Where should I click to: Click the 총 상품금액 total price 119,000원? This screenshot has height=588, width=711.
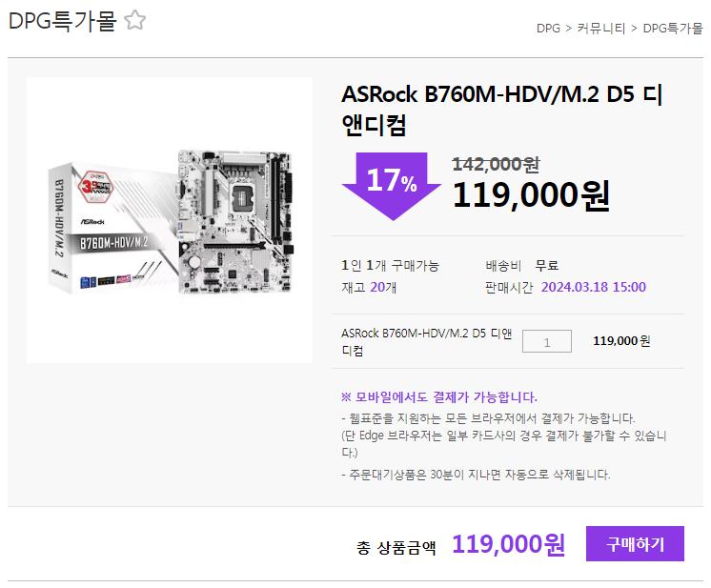pyautogui.click(x=508, y=544)
